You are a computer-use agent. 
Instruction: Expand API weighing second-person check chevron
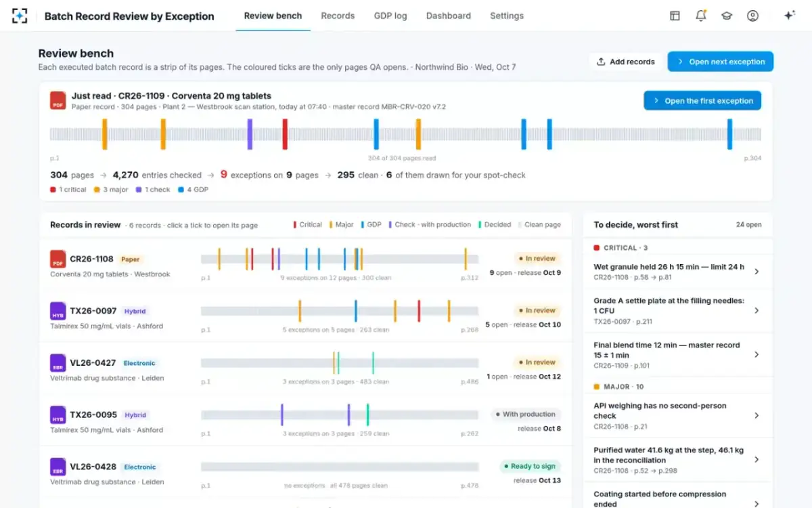click(757, 415)
